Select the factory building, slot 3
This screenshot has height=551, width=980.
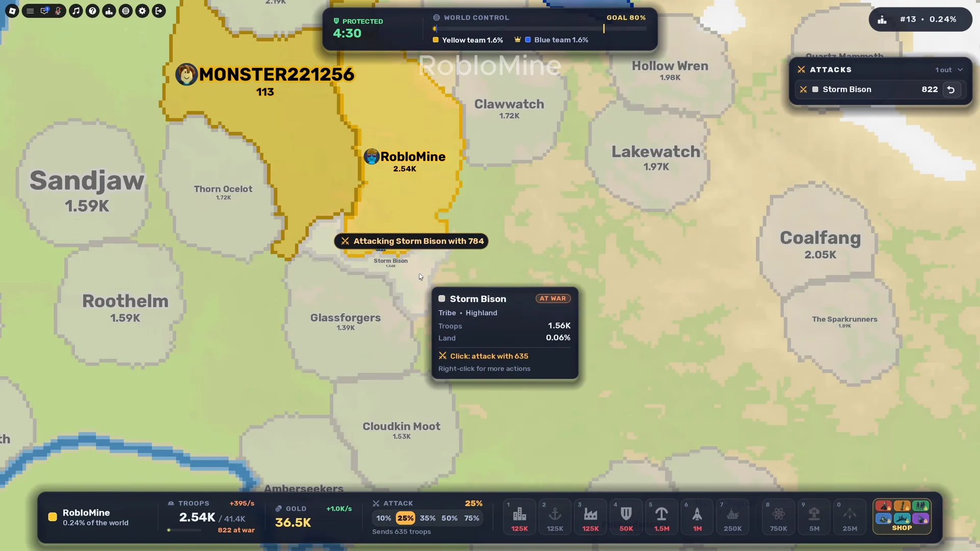click(x=591, y=517)
